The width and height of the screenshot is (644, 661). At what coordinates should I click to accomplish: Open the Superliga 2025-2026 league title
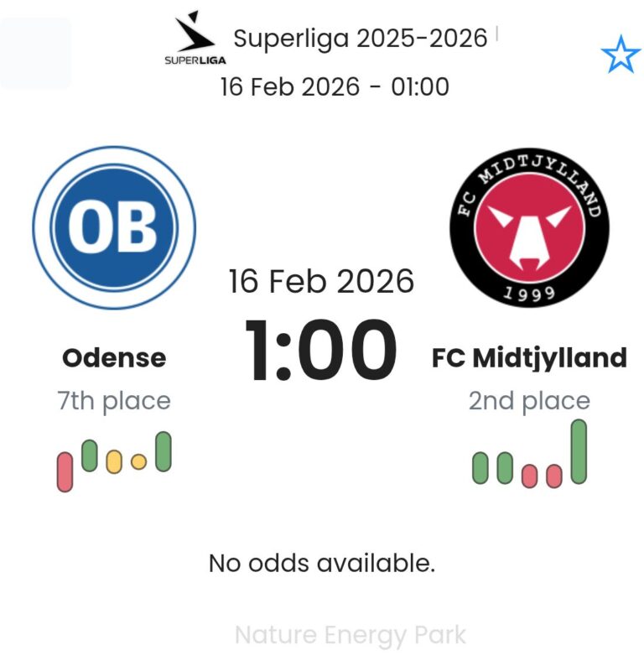360,39
